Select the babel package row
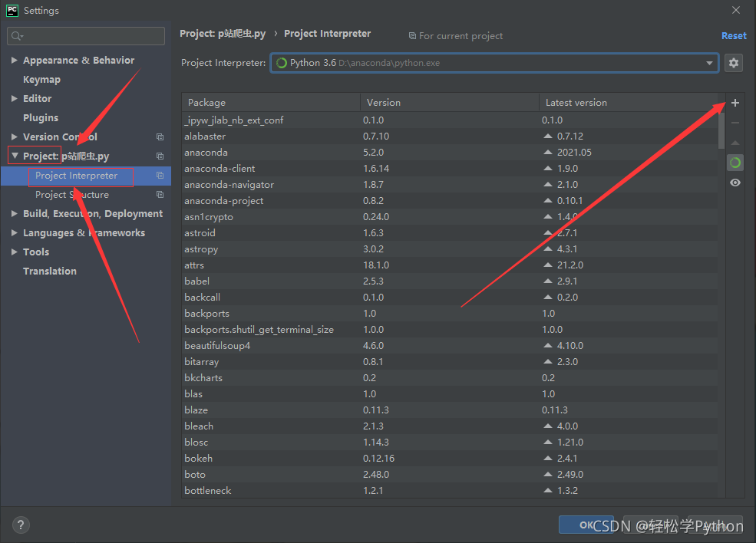The image size is (756, 543). click(x=449, y=281)
